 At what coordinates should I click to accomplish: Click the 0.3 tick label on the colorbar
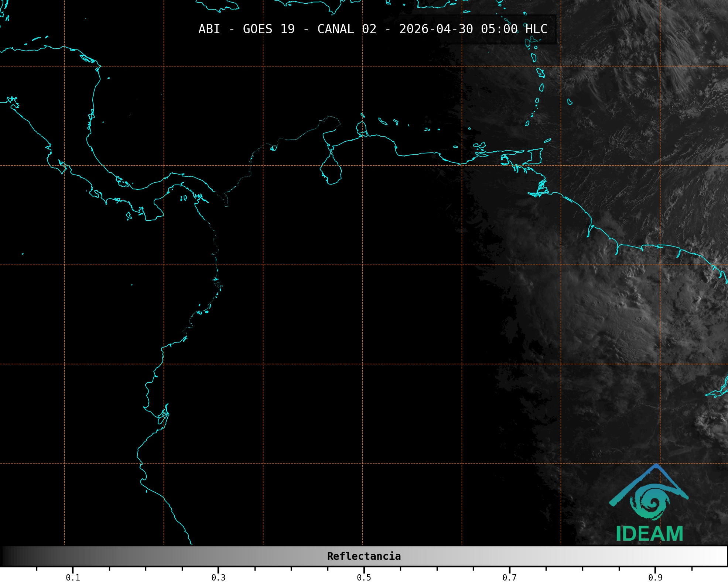pos(218,577)
